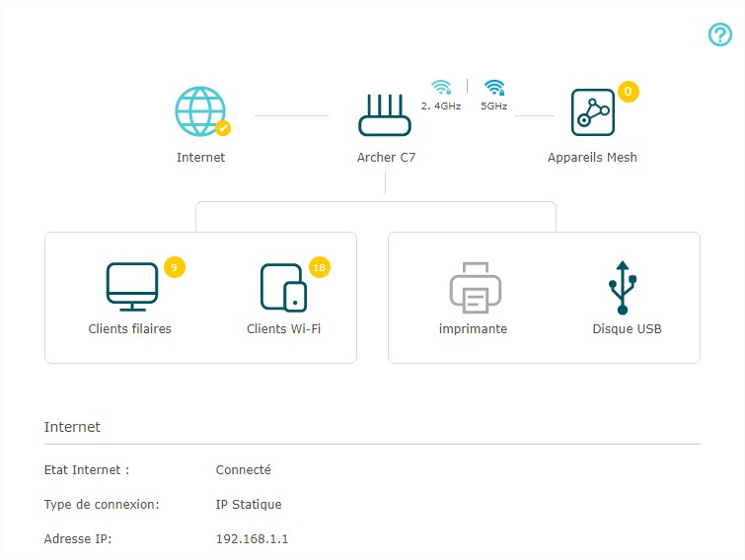This screenshot has height=560, width=745.
Task: Click the Wi-Fi clients count badge 18
Action: (x=320, y=267)
